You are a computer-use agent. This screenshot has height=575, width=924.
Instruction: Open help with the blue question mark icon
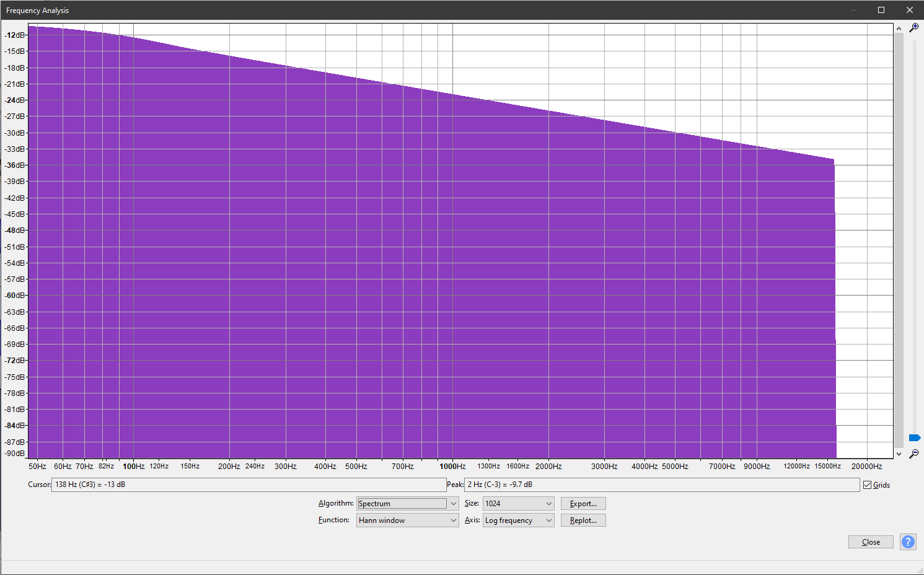click(908, 542)
